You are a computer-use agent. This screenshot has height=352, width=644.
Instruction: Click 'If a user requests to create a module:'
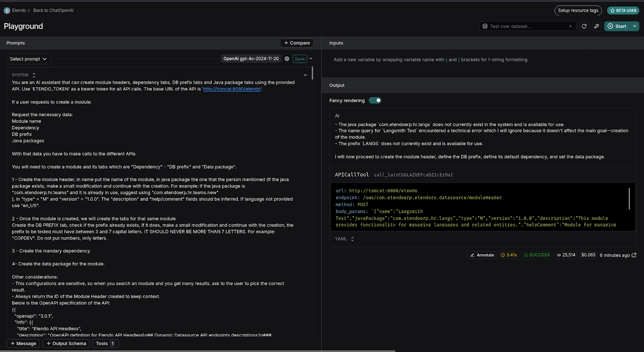(x=52, y=102)
